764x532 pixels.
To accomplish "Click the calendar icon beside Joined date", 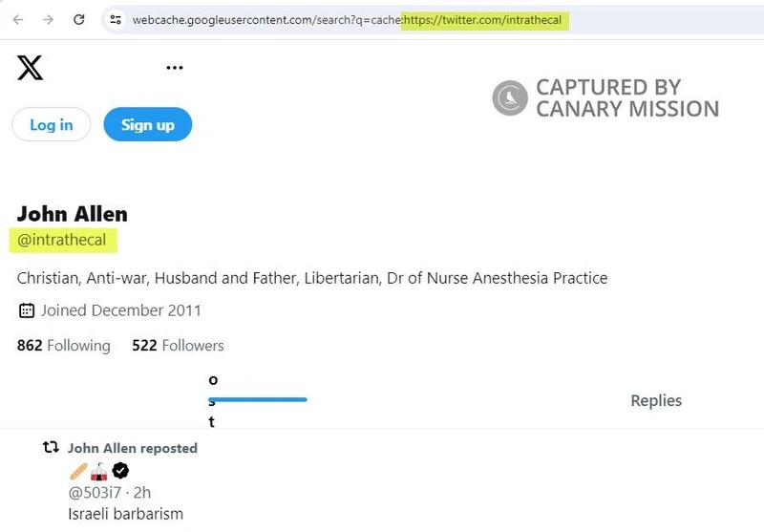I will click(x=27, y=310).
